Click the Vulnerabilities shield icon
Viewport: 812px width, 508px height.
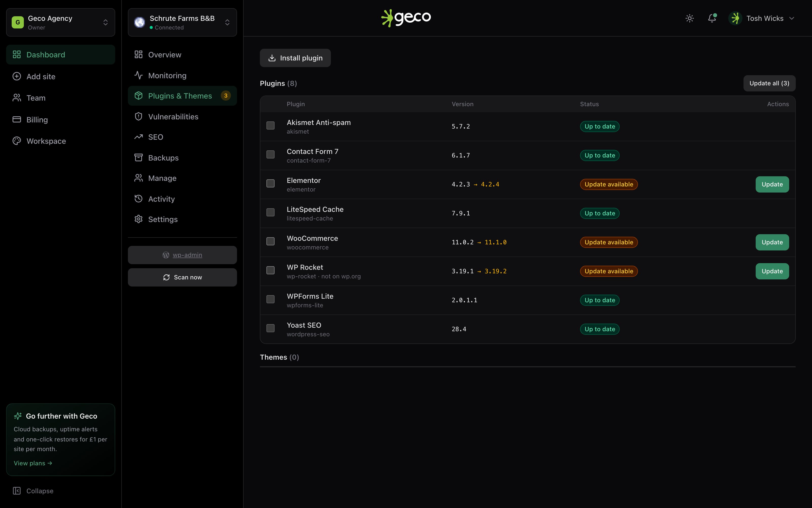tap(139, 116)
